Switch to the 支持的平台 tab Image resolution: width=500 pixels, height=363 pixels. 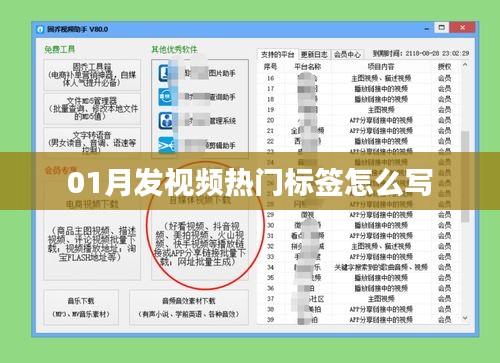coord(277,54)
